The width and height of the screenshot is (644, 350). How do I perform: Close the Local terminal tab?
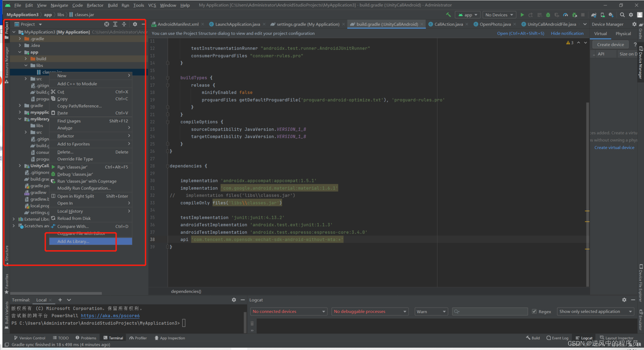tap(50, 300)
